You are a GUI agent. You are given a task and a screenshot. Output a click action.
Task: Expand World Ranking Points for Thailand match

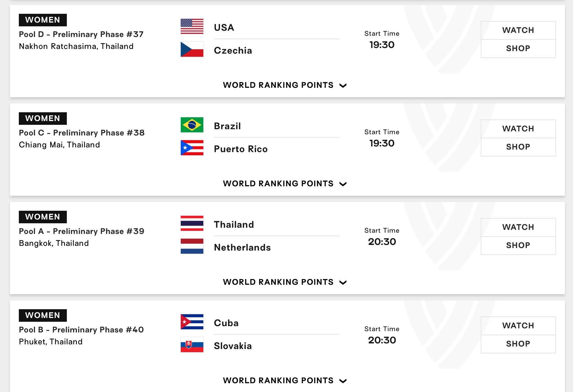click(284, 282)
